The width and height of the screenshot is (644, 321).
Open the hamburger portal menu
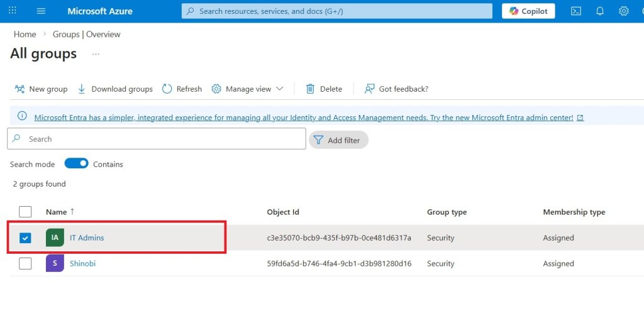tap(42, 11)
